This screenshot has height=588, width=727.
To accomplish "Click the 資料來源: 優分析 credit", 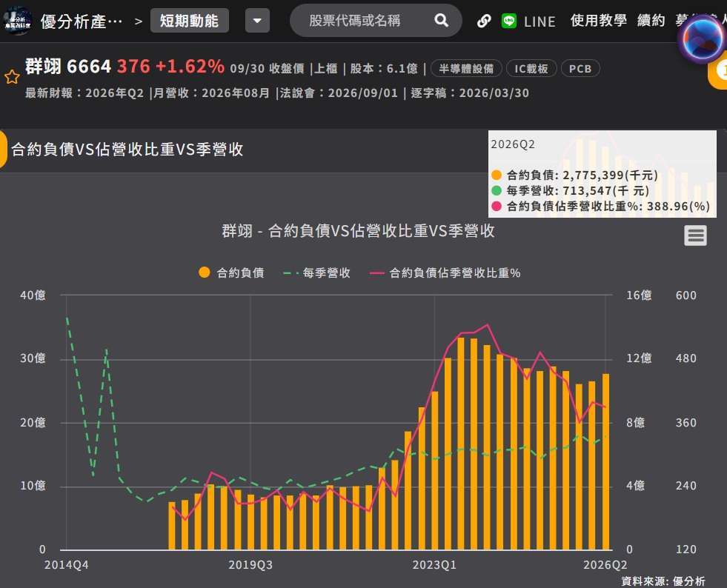I will click(x=663, y=581).
